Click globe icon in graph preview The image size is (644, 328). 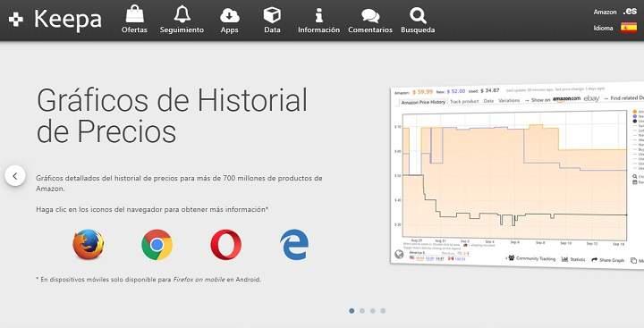[399, 254]
